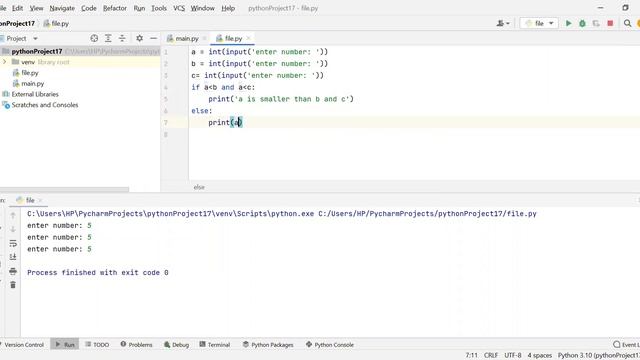This screenshot has height=360, width=640.
Task: Open the Python Packages tool window
Action: [268, 344]
